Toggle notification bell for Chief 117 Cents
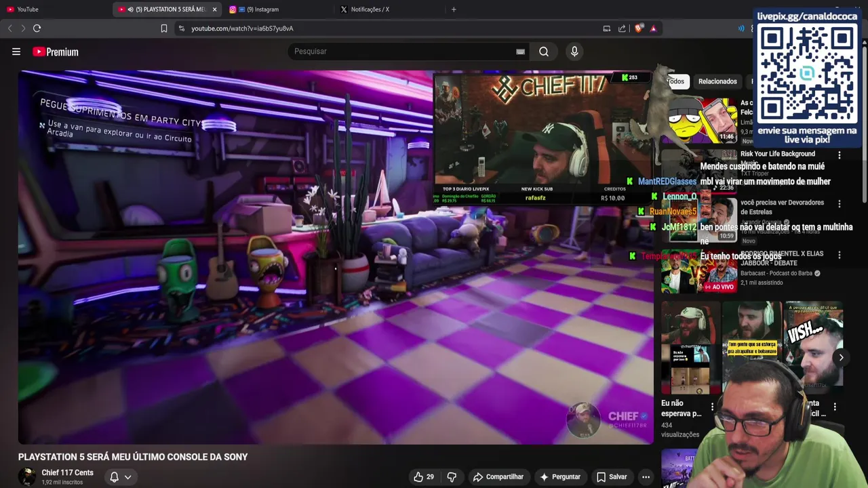868x488 pixels. tap(114, 476)
